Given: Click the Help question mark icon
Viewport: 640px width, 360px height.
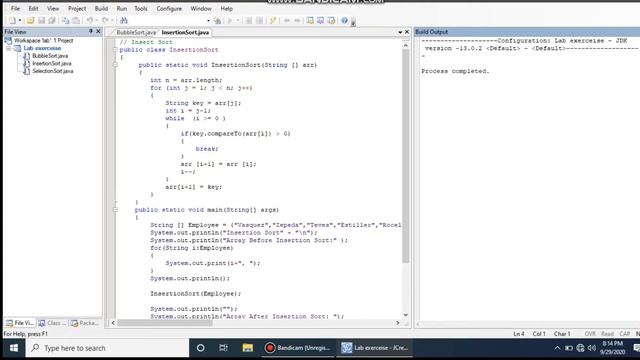Looking at the screenshot, I should click(x=344, y=20).
